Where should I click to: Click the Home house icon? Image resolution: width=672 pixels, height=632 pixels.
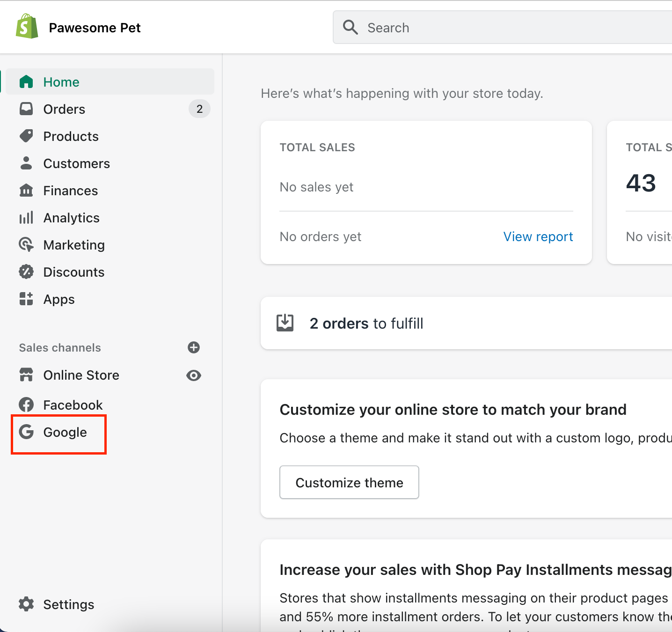26,82
